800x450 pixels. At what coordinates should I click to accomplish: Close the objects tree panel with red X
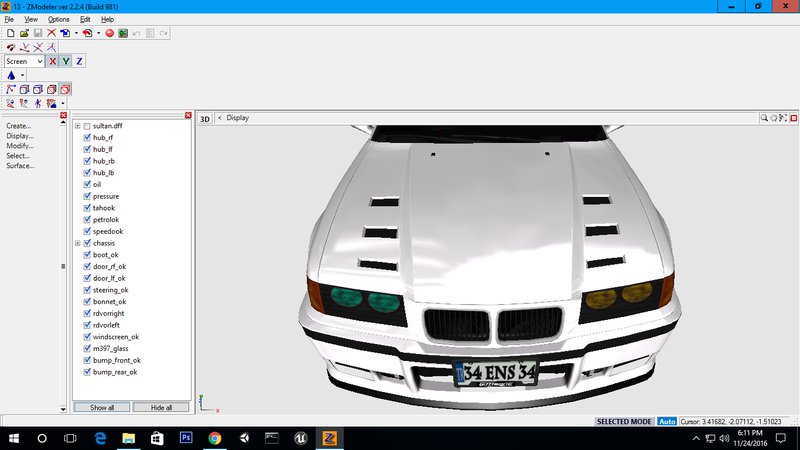188,115
